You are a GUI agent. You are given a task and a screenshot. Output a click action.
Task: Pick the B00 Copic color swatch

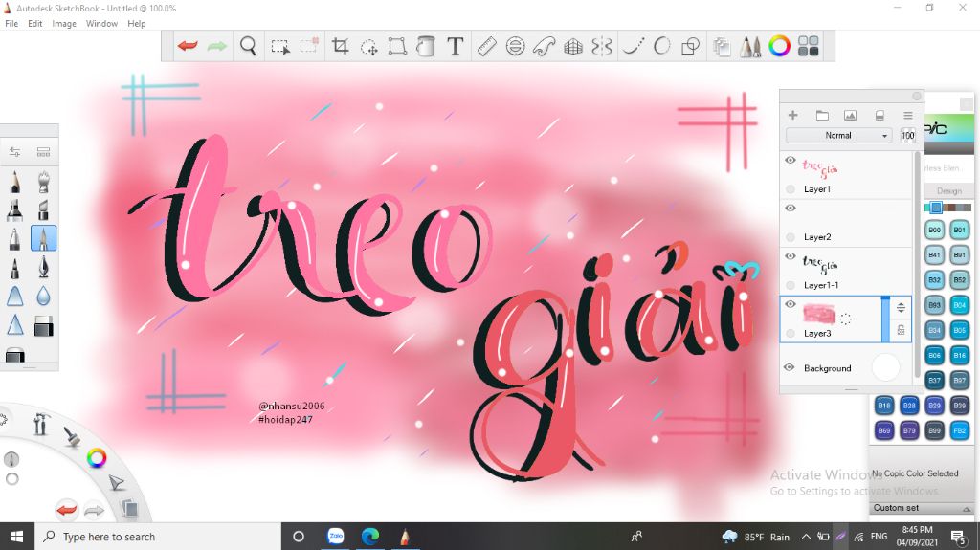click(934, 230)
